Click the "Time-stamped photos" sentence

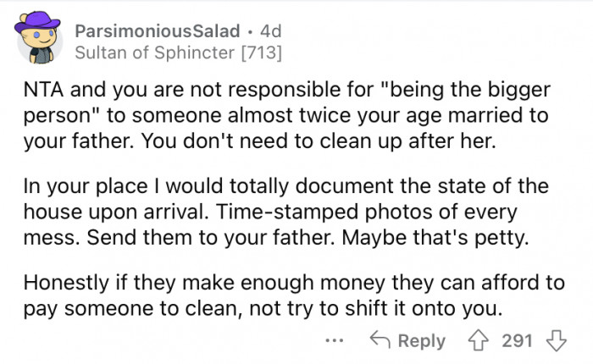(366, 212)
